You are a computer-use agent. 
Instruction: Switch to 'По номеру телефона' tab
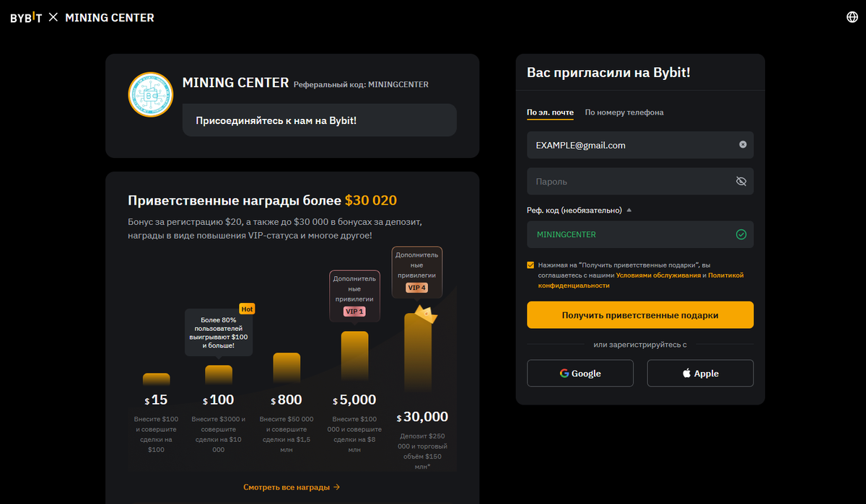tap(624, 112)
